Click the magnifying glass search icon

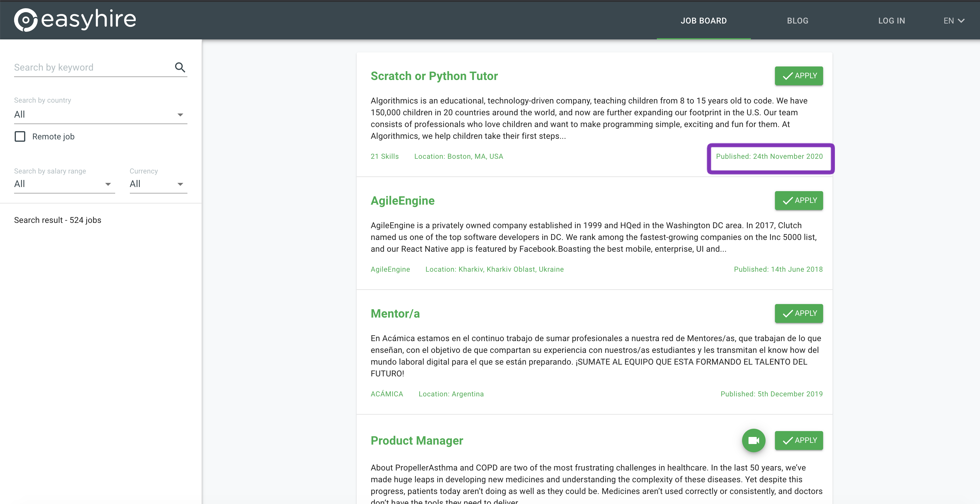click(180, 67)
